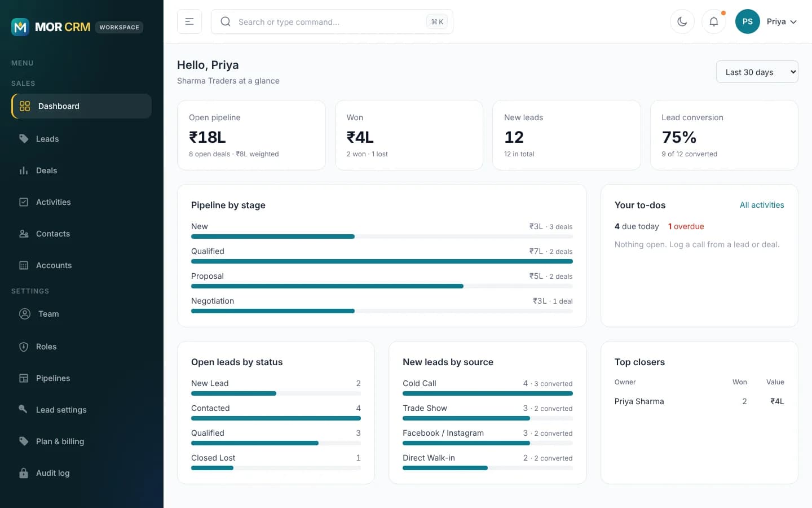Open the Last 30 days period dropdown
The image size is (812, 508).
[757, 72]
